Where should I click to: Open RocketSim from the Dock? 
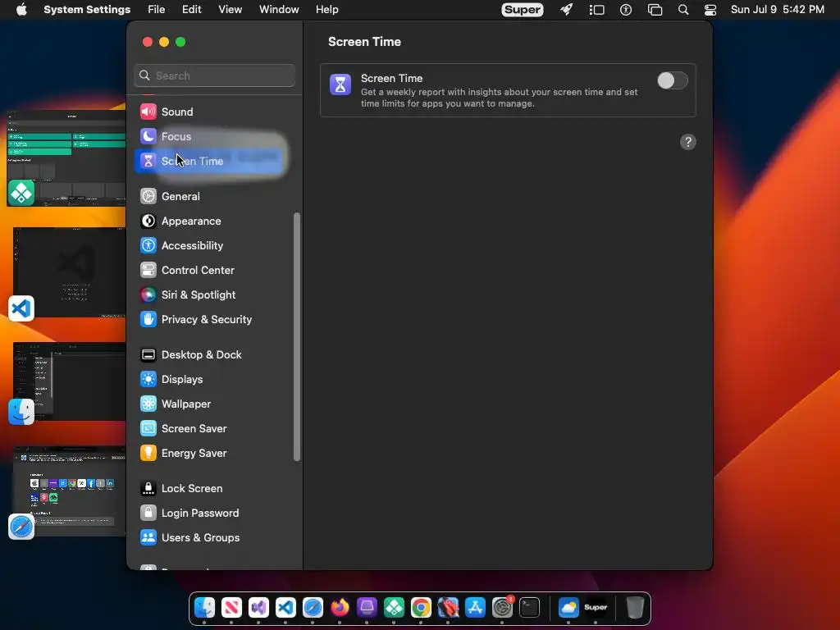[x=448, y=608]
